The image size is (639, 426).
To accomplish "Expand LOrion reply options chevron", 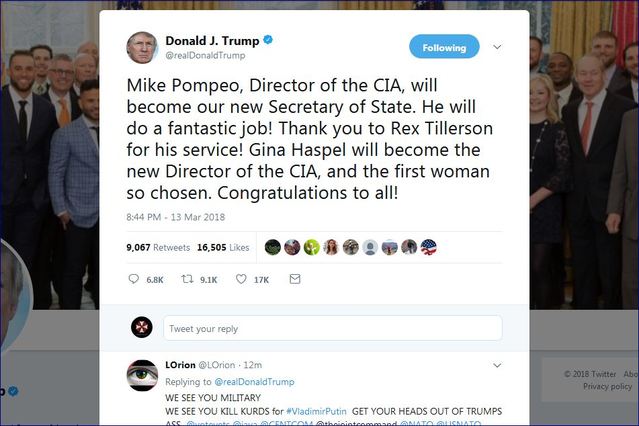I will 497,367.
